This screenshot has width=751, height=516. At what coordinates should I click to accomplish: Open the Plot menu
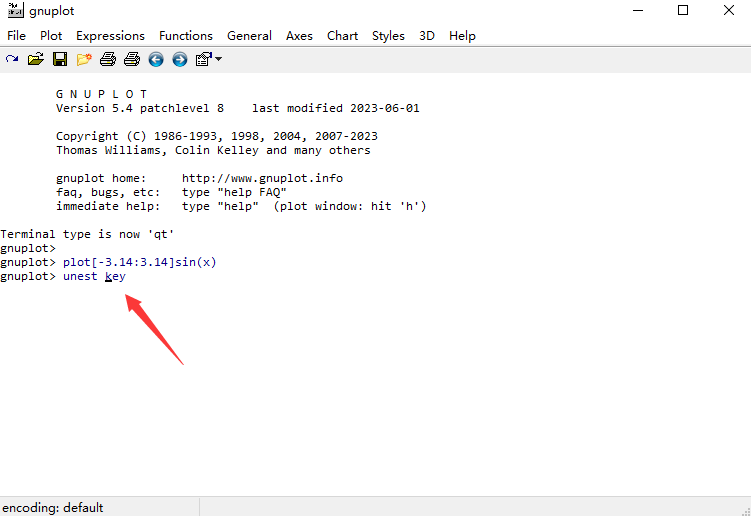tap(51, 36)
